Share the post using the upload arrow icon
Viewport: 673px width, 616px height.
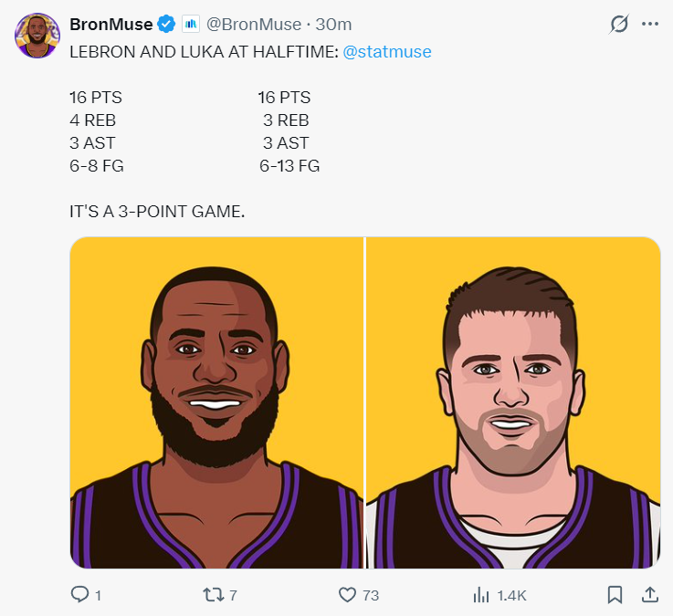coord(650,595)
